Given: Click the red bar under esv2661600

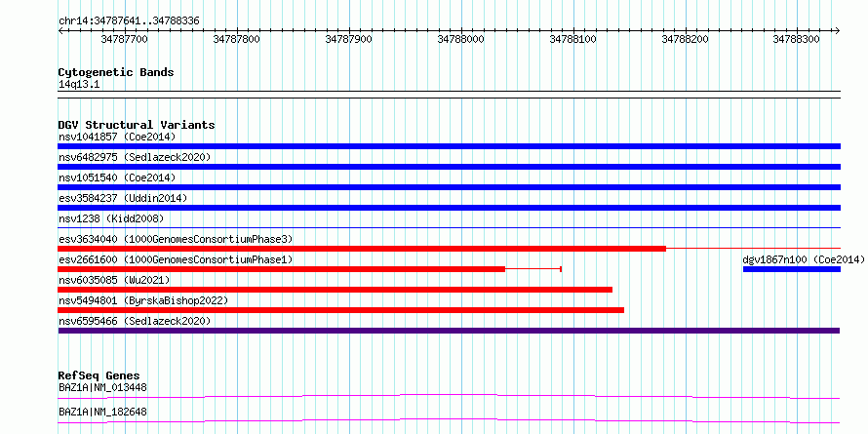Looking at the screenshot, I should tap(281, 269).
